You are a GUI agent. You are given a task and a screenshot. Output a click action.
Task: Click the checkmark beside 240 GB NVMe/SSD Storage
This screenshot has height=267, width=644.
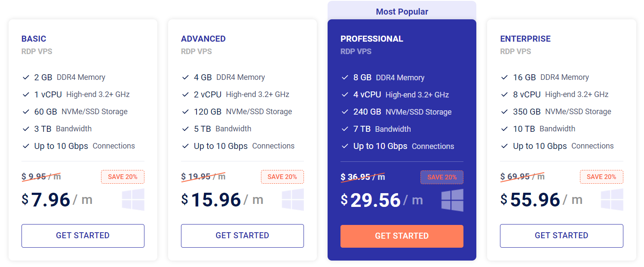345,112
